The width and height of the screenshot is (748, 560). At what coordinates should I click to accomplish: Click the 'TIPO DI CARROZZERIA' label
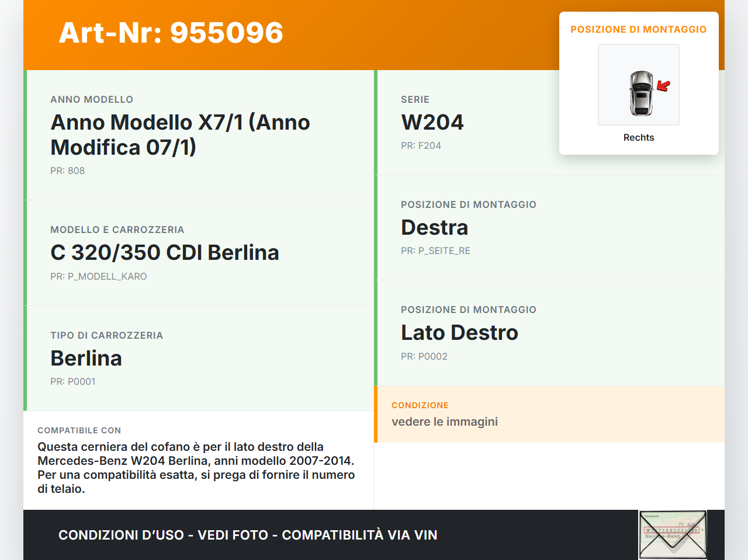pyautogui.click(x=107, y=335)
